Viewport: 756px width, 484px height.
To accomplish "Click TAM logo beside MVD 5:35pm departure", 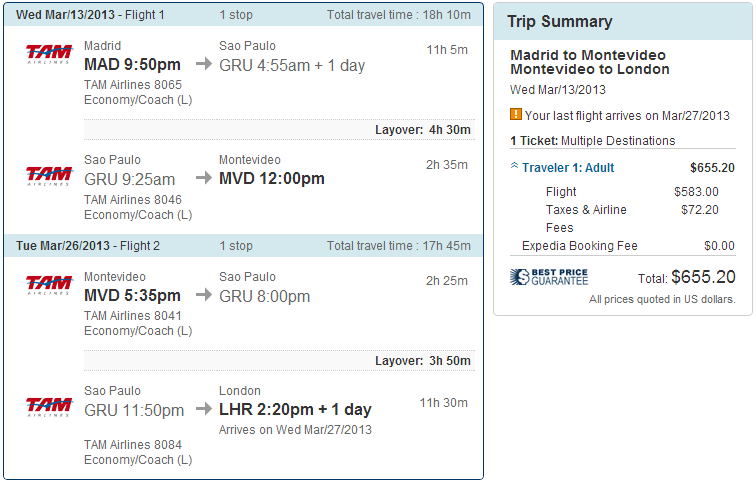I will tap(49, 285).
